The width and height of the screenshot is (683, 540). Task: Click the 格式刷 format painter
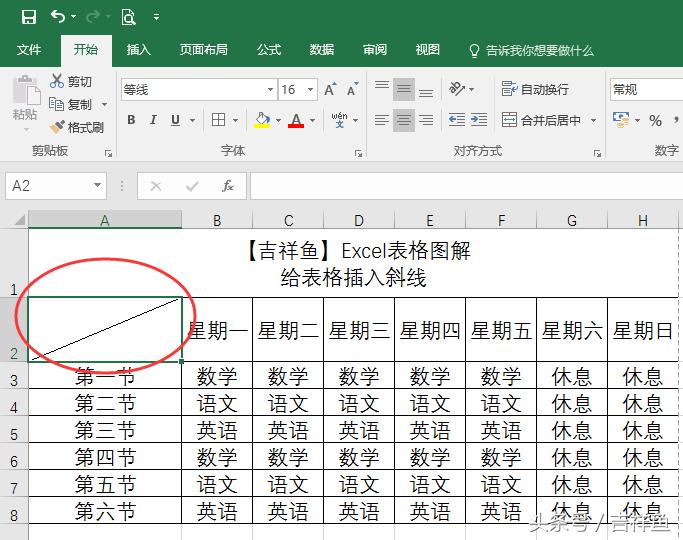click(77, 127)
